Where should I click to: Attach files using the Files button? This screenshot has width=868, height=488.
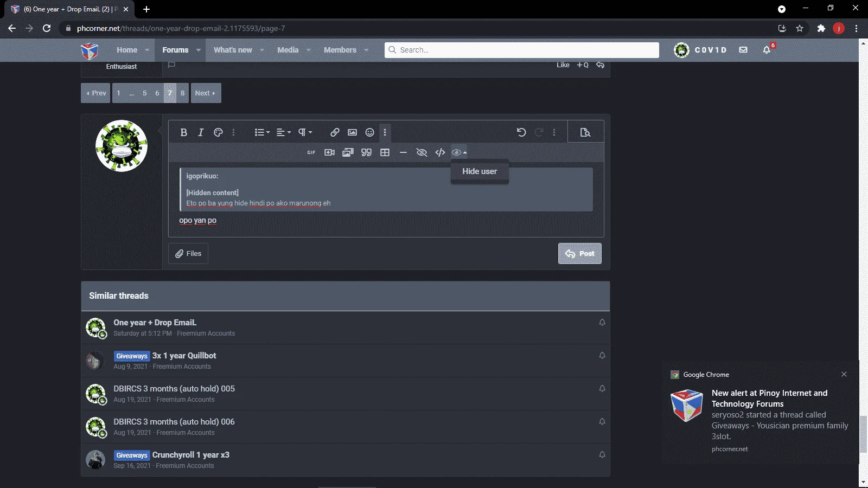click(188, 253)
